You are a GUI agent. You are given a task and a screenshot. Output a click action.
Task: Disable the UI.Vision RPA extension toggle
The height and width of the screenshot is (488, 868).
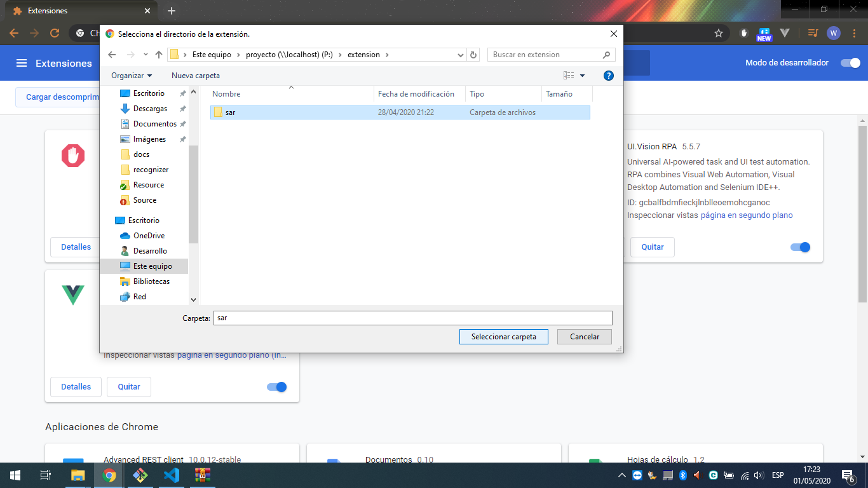pyautogui.click(x=800, y=247)
